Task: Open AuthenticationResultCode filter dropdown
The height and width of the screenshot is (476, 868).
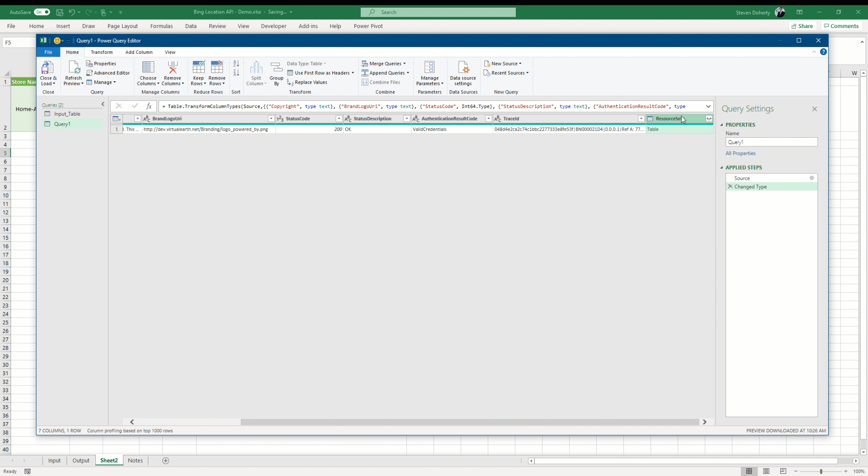Action: [x=488, y=119]
